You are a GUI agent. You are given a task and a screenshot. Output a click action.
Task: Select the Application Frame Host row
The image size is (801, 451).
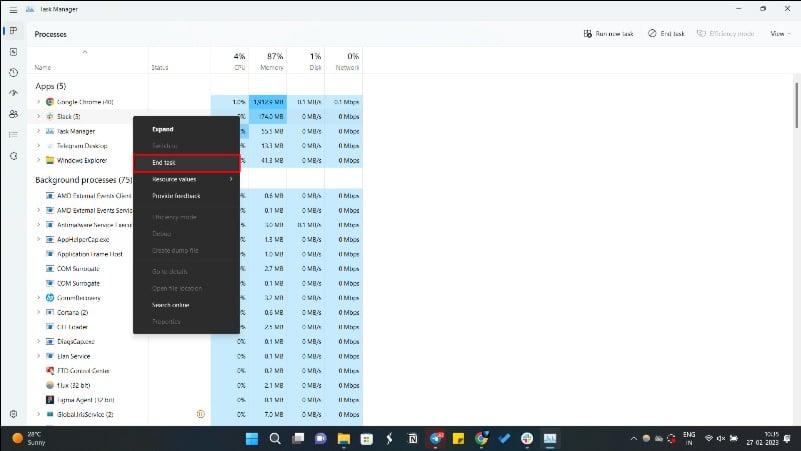(x=195, y=254)
